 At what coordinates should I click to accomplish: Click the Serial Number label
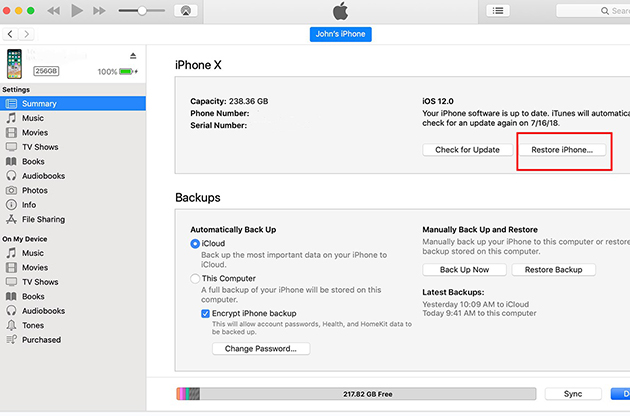coord(219,125)
